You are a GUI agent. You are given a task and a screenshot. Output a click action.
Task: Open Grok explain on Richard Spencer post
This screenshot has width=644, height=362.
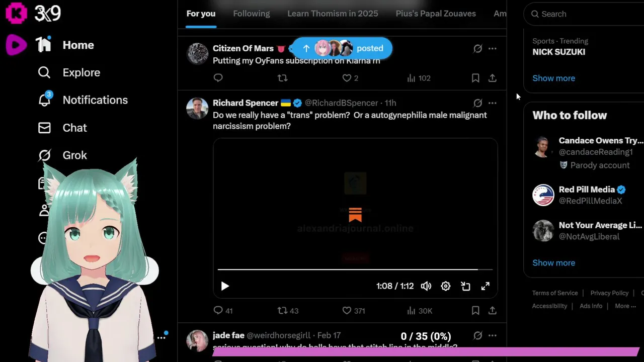tap(477, 103)
